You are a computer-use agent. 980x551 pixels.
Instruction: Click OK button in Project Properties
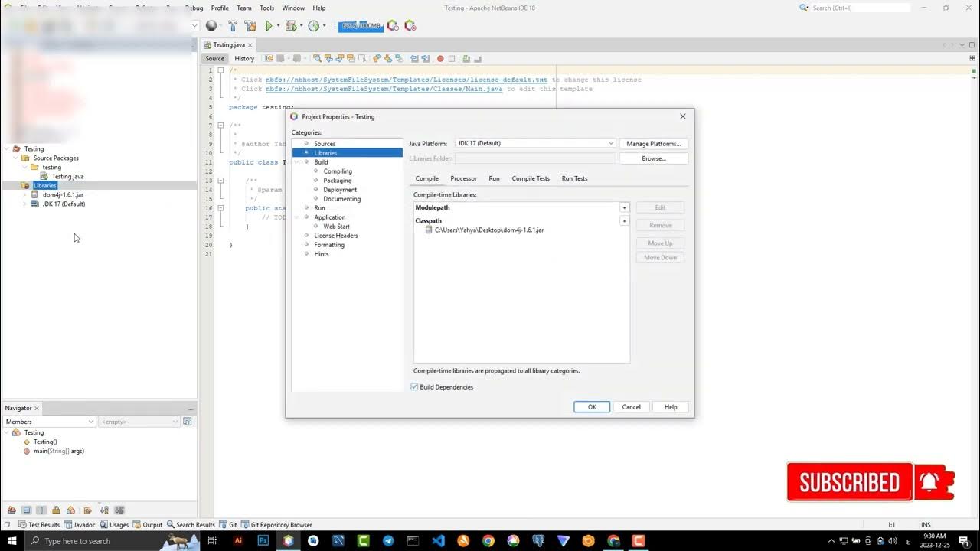point(592,407)
